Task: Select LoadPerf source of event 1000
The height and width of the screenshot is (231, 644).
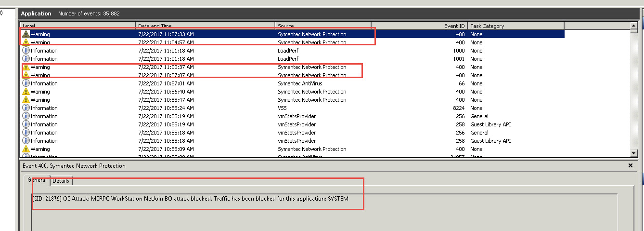Action: [x=288, y=51]
